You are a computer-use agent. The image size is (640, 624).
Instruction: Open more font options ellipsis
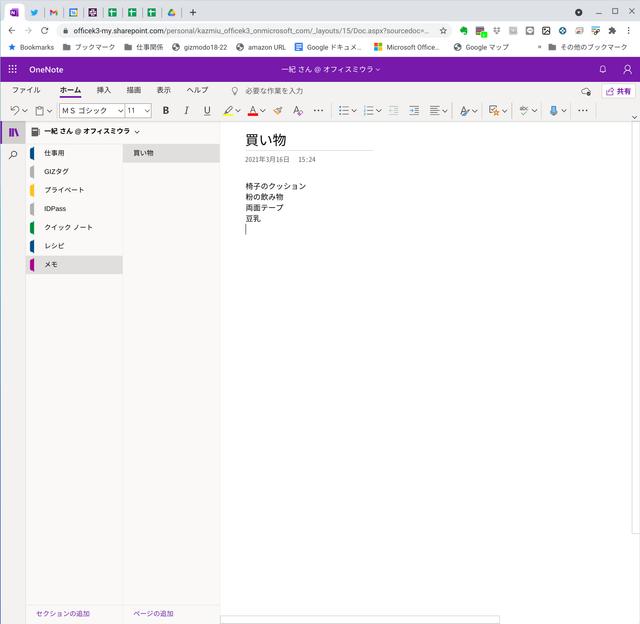pos(318,111)
